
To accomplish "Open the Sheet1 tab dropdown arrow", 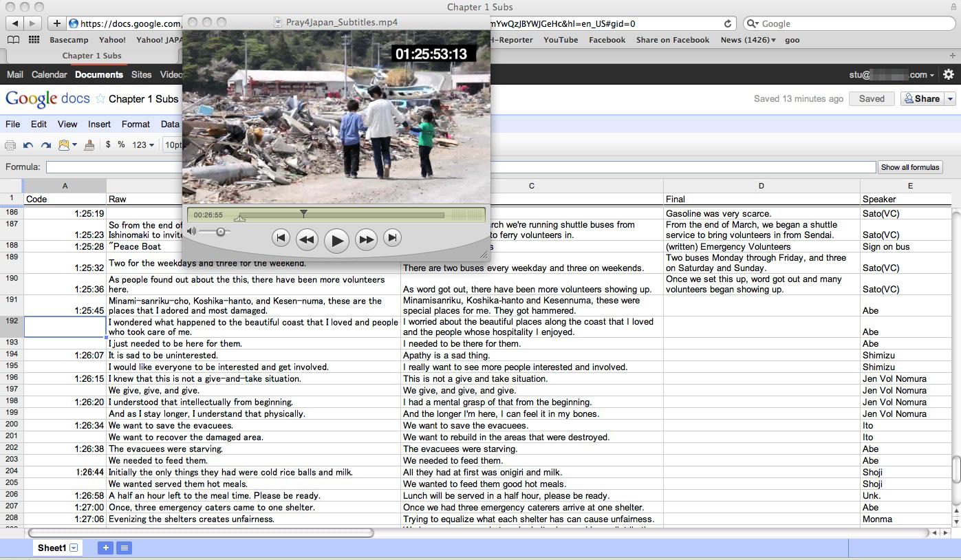I will click(74, 548).
